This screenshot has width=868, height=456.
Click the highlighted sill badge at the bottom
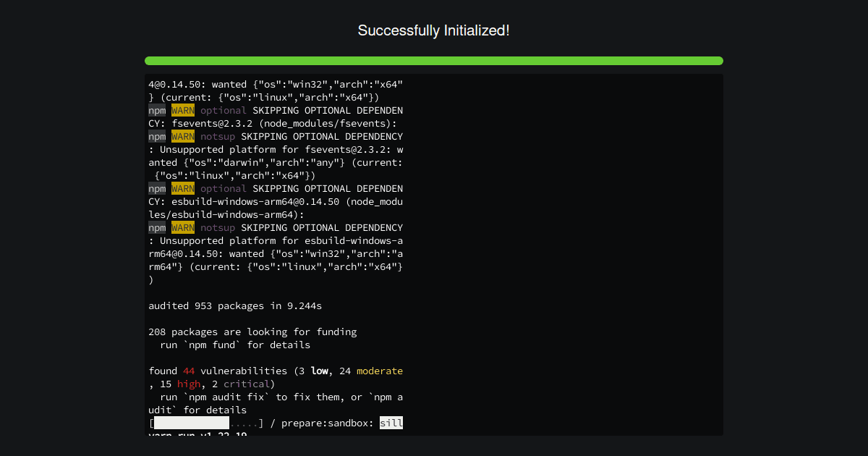391,423
